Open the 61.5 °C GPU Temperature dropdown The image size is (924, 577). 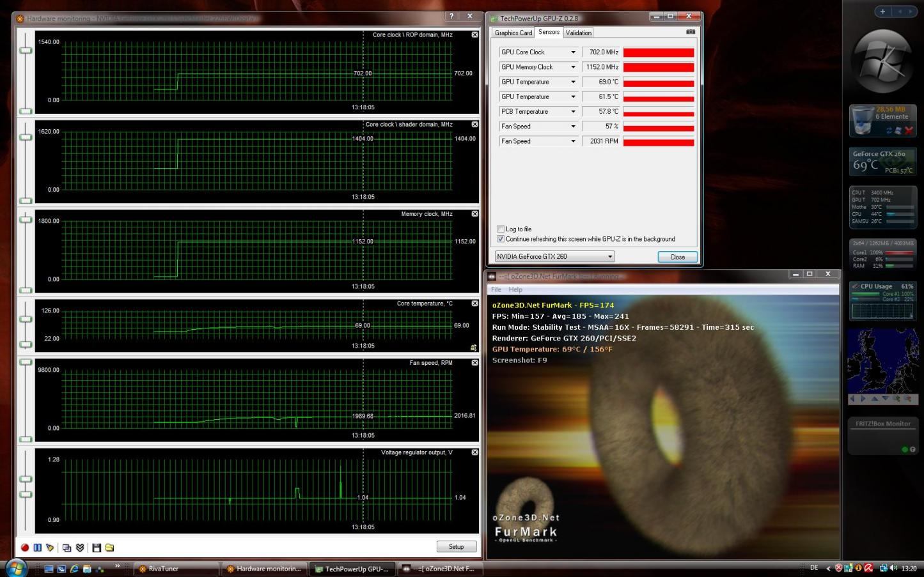point(573,96)
